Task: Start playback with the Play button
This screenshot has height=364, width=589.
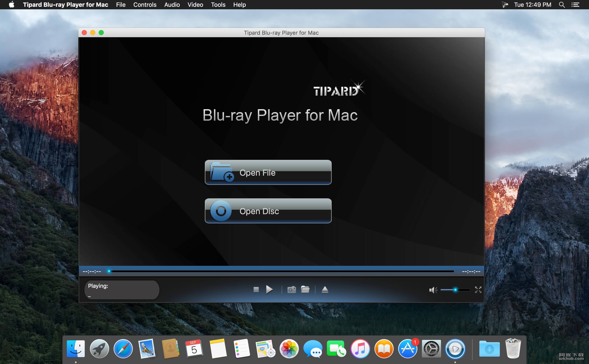Action: (x=269, y=289)
